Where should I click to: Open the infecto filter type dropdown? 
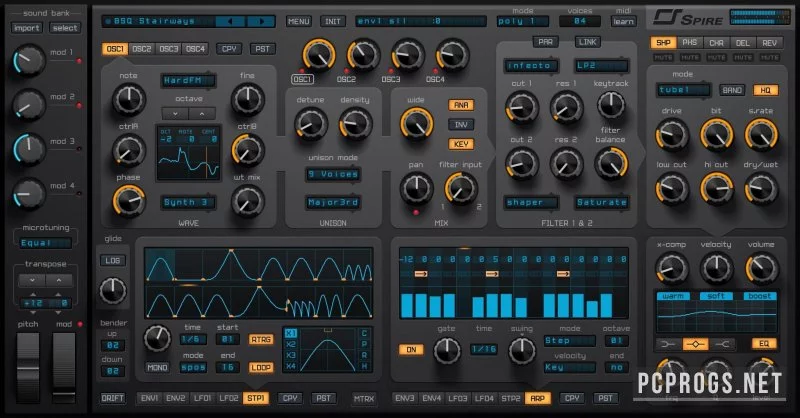[531, 65]
